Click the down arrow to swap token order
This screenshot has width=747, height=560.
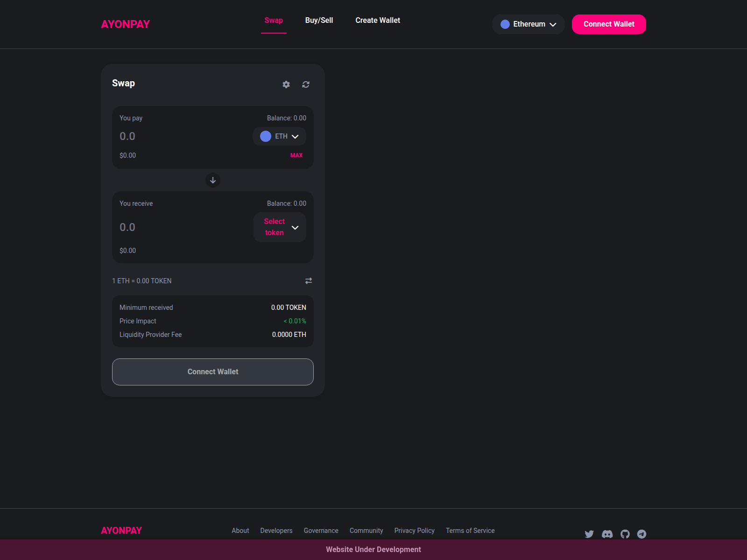point(212,181)
